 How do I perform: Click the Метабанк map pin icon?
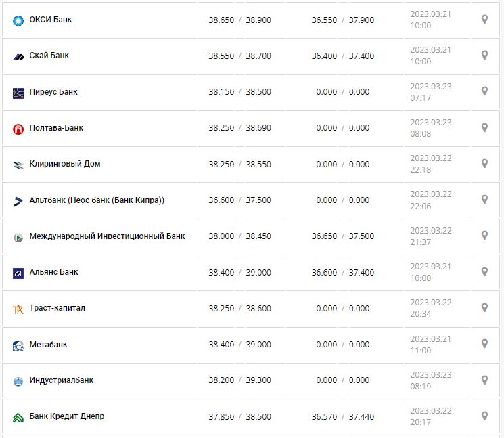pos(484,344)
